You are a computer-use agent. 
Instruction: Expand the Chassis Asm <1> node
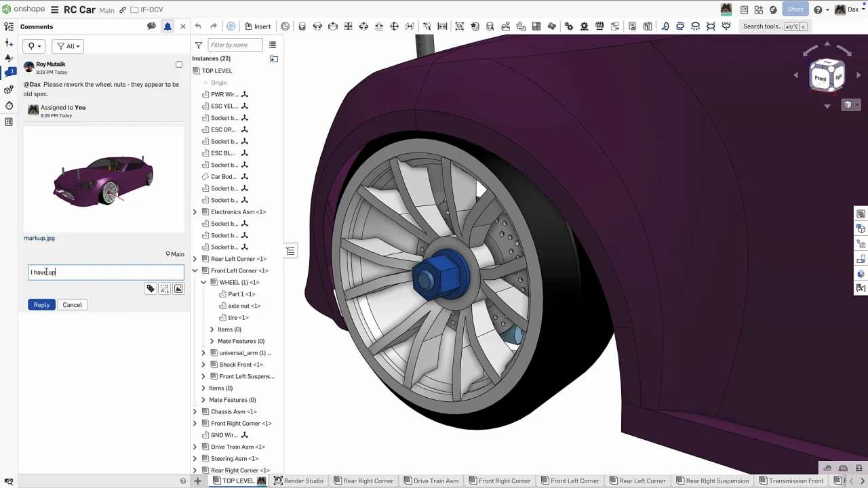coord(195,411)
